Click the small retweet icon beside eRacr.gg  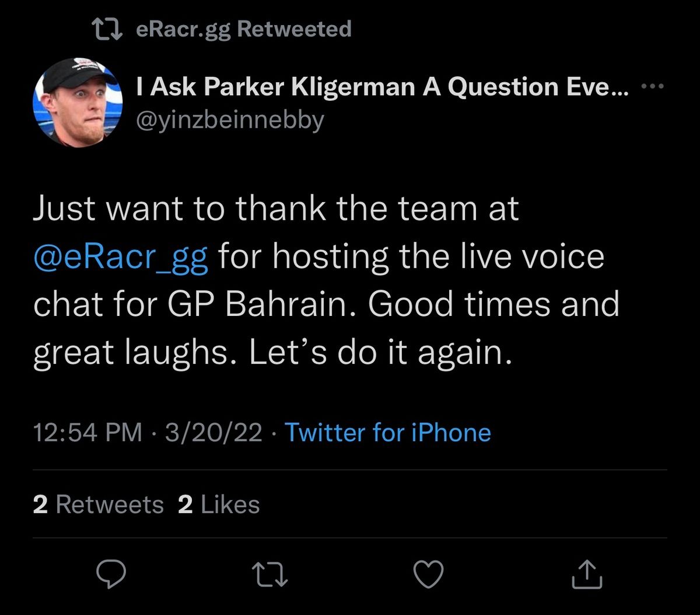click(108, 29)
